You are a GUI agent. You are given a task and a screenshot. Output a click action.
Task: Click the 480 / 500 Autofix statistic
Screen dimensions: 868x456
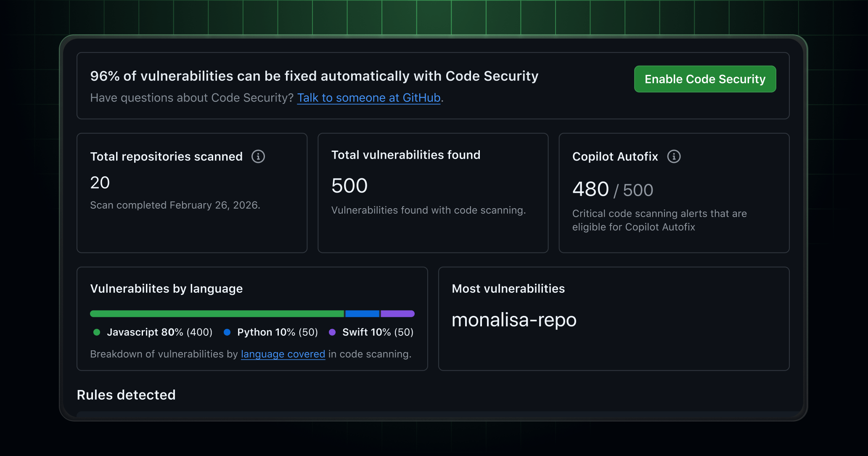612,189
